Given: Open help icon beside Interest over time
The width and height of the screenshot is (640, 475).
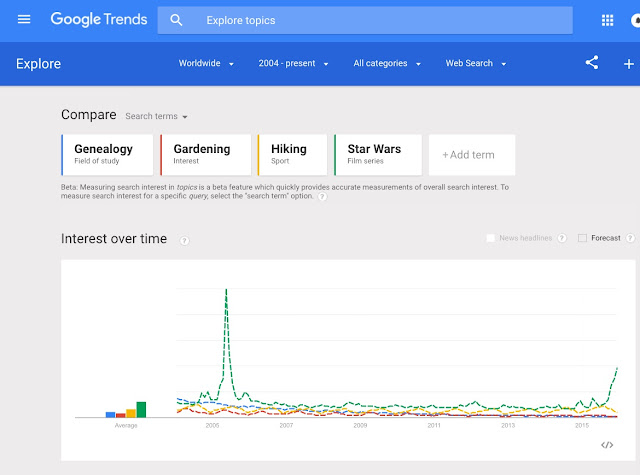Looking at the screenshot, I should (184, 240).
